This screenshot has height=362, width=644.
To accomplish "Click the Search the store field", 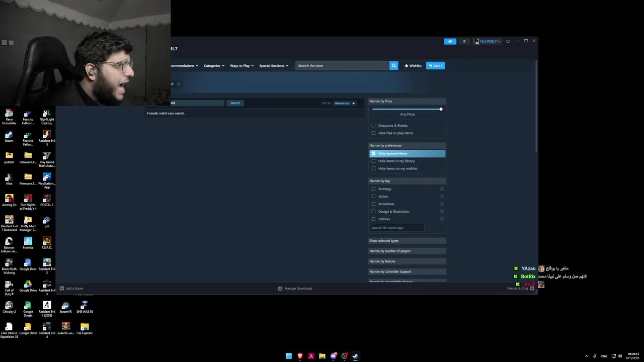I will tap(342, 66).
